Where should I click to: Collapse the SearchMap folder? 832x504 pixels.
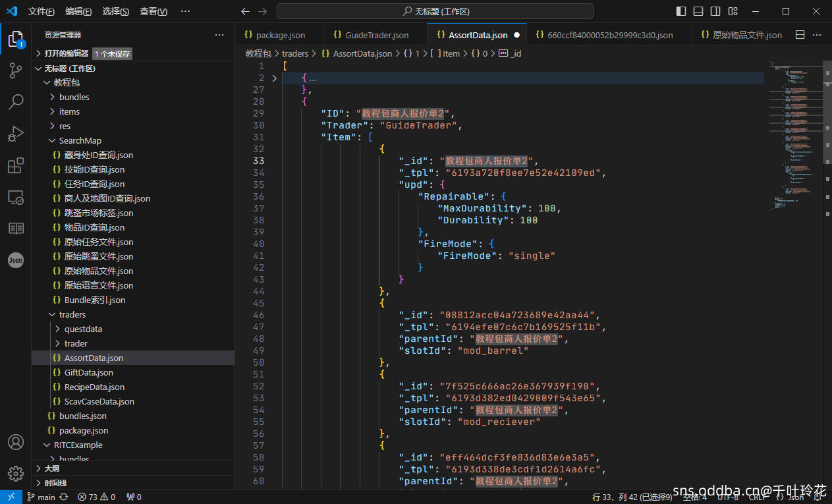pyautogui.click(x=53, y=140)
